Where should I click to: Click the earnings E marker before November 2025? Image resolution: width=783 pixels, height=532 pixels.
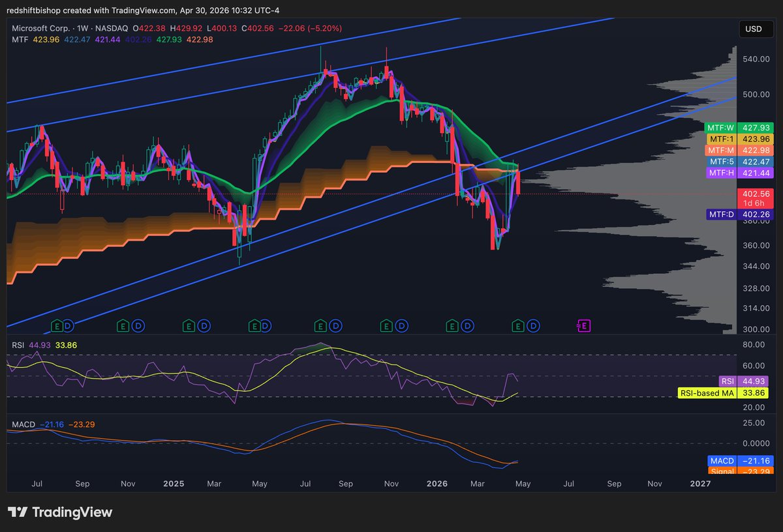tap(387, 325)
